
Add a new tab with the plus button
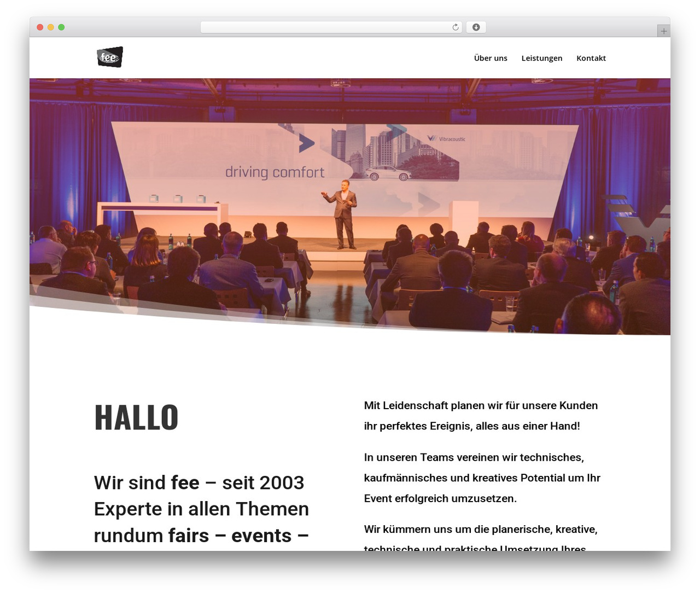pyautogui.click(x=663, y=31)
